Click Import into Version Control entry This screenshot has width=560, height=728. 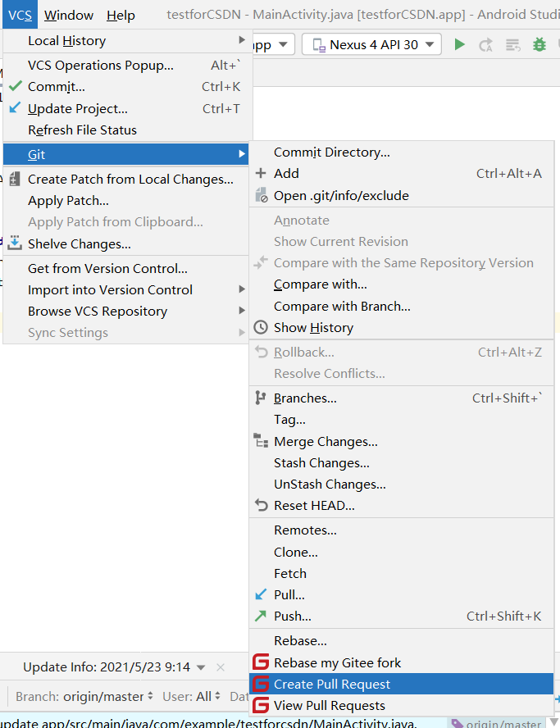(x=126, y=289)
